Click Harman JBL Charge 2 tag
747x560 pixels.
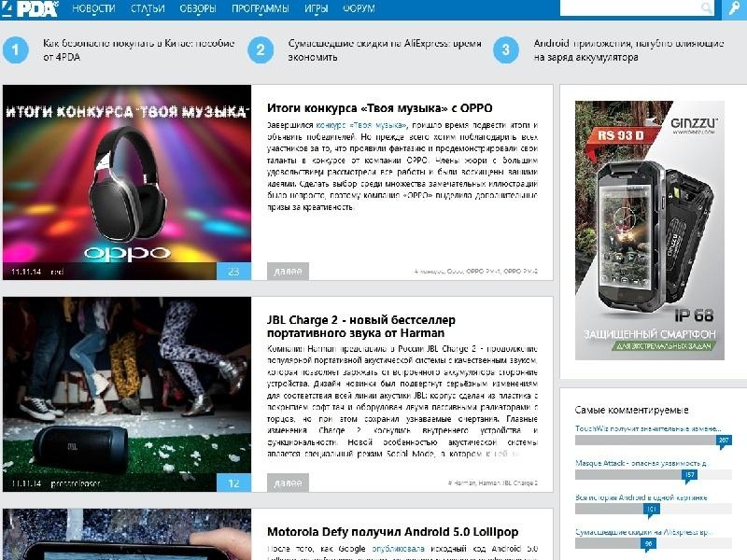coord(508,483)
